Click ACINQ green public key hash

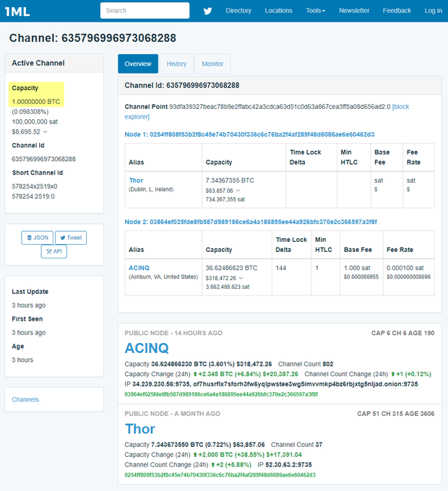click(221, 394)
